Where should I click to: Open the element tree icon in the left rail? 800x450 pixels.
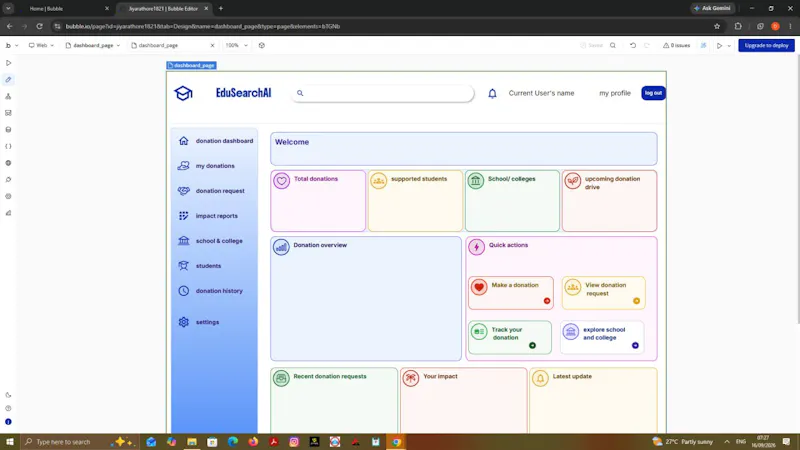8,113
